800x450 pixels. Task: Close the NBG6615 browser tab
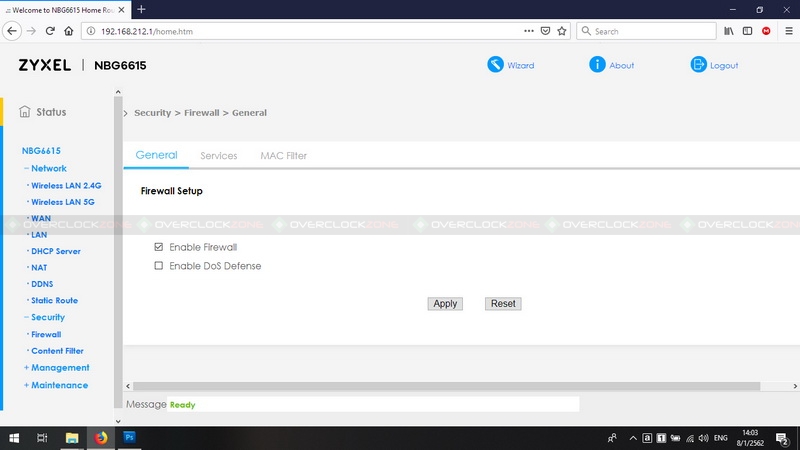pos(121,10)
